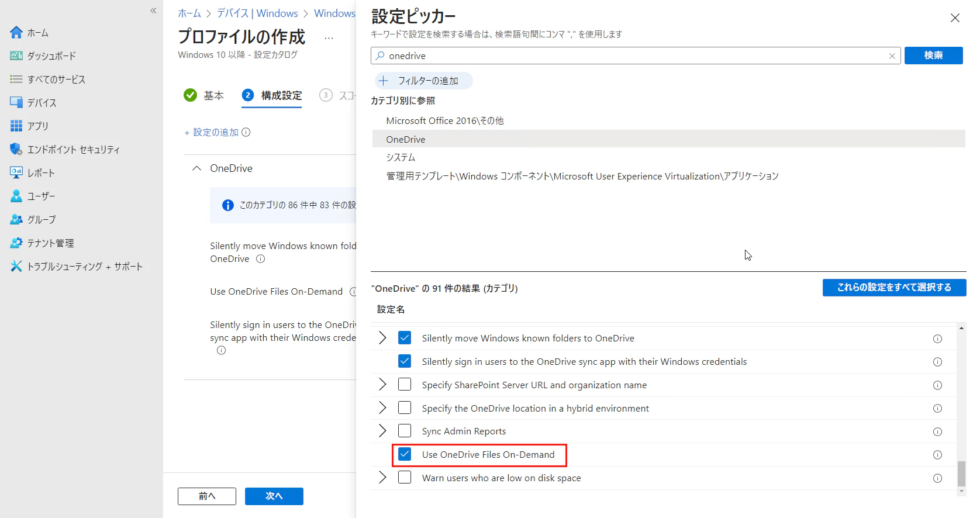Show info for Sync Admin Reports
Image resolution: width=980 pixels, height=518 pixels.
(937, 431)
